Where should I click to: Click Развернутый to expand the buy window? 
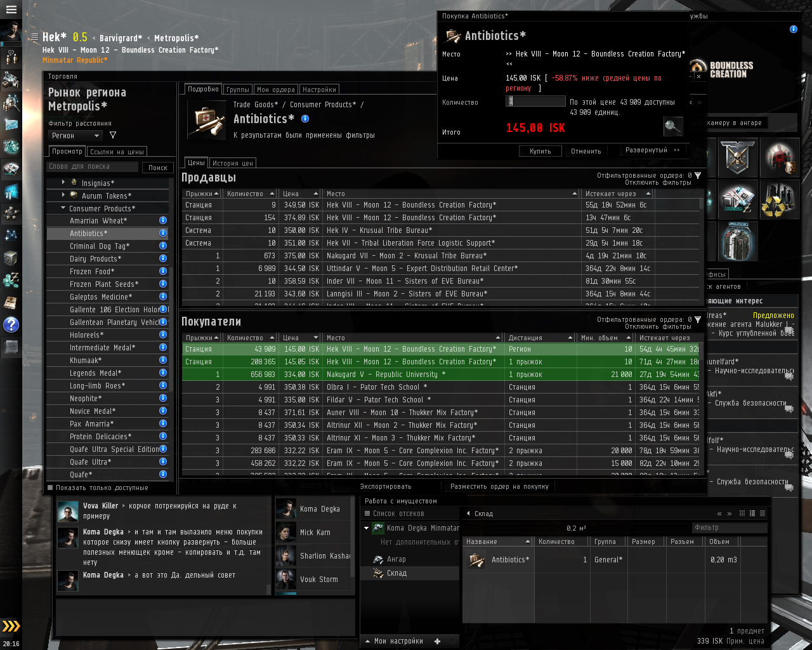[652, 150]
